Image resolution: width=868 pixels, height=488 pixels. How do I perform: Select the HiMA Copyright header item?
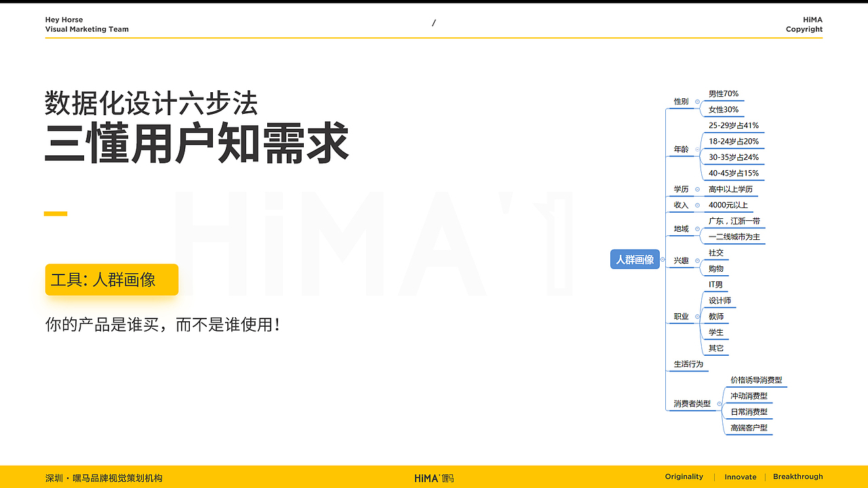(804, 24)
